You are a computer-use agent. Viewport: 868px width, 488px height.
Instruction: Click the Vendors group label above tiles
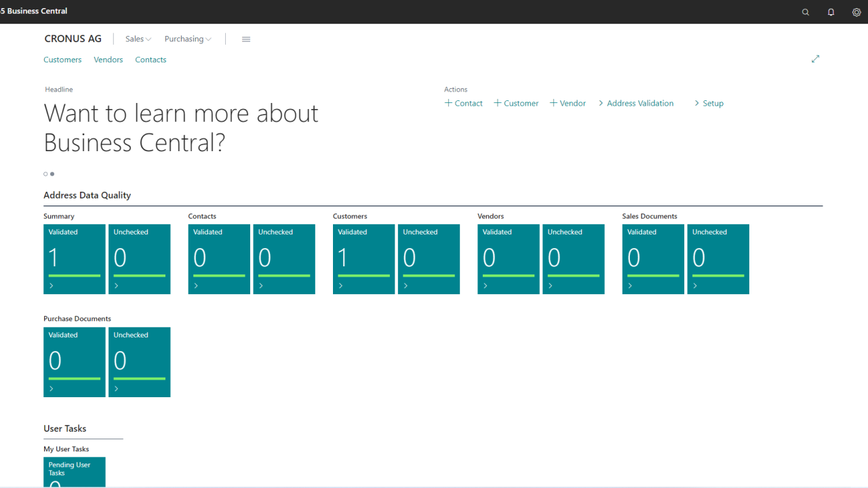click(491, 216)
